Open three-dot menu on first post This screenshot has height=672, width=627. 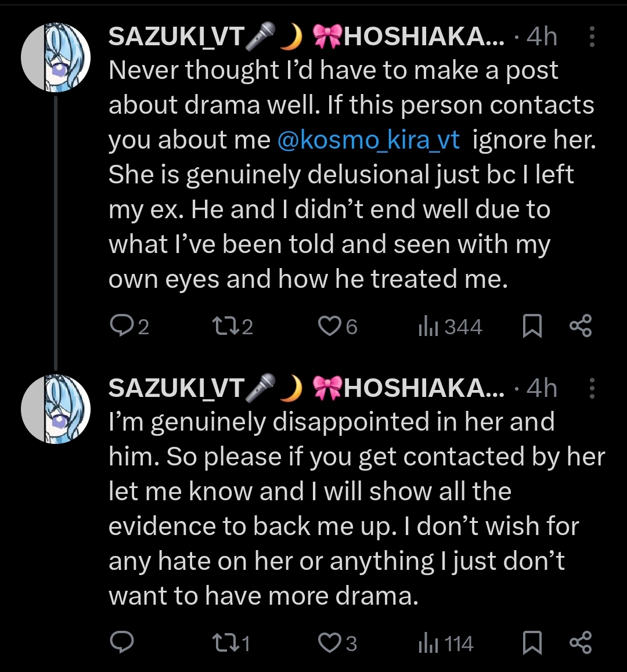592,37
